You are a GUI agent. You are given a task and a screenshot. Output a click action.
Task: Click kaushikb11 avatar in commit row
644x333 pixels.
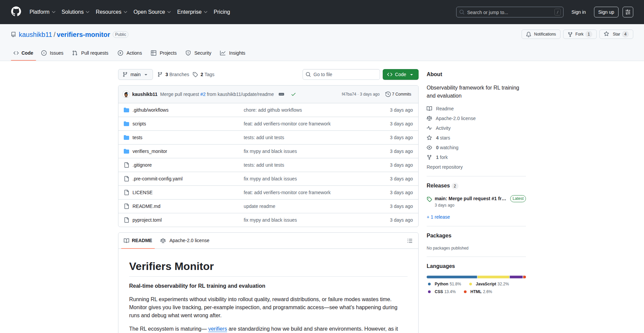[126, 94]
